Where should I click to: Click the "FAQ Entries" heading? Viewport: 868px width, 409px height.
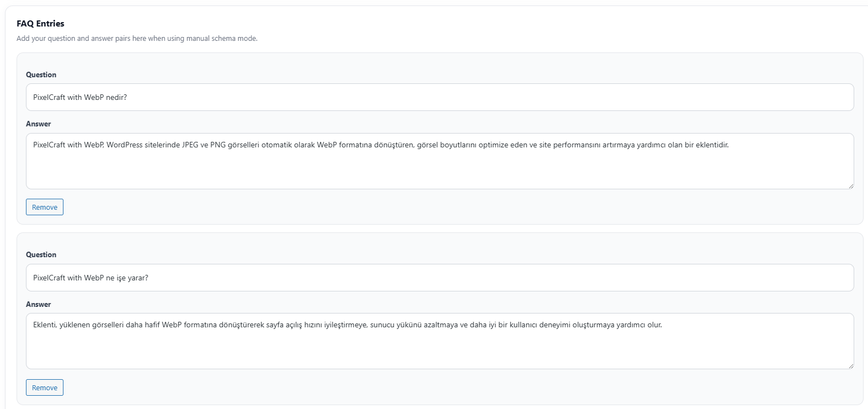tap(40, 23)
